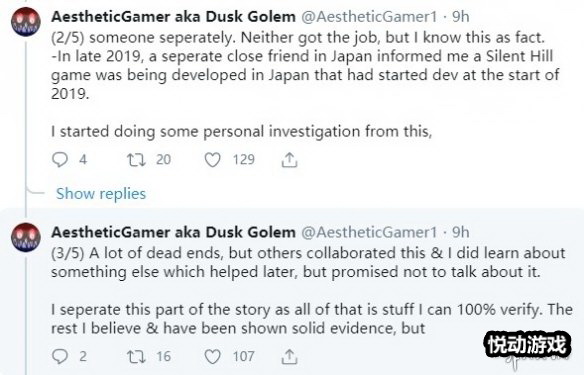Share the (2/5) tweet

289,160
